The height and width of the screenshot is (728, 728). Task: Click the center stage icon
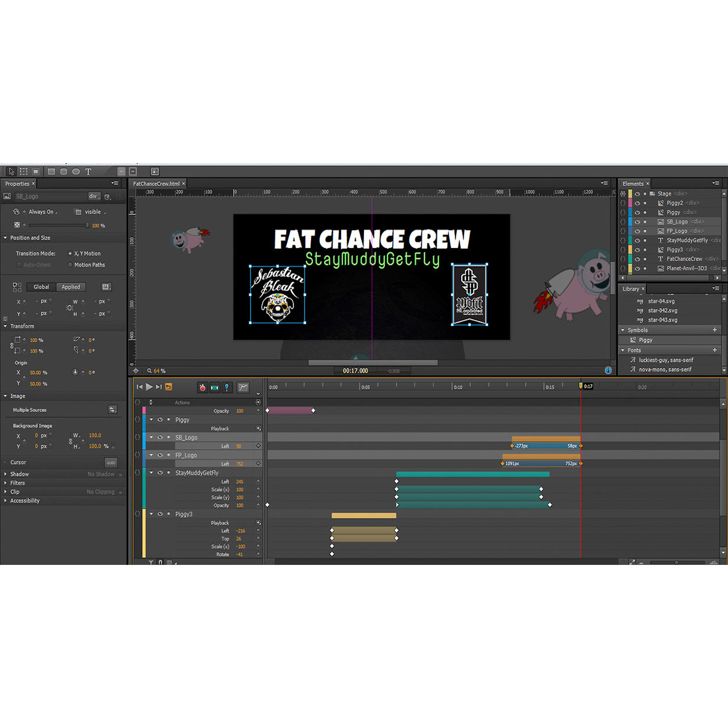(136, 370)
